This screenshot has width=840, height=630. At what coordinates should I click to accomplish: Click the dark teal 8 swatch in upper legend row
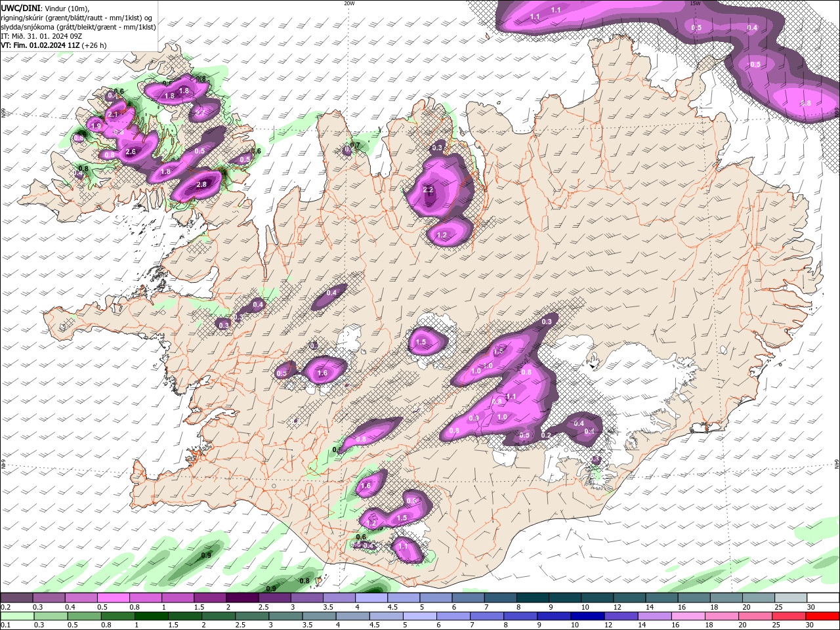point(533,598)
